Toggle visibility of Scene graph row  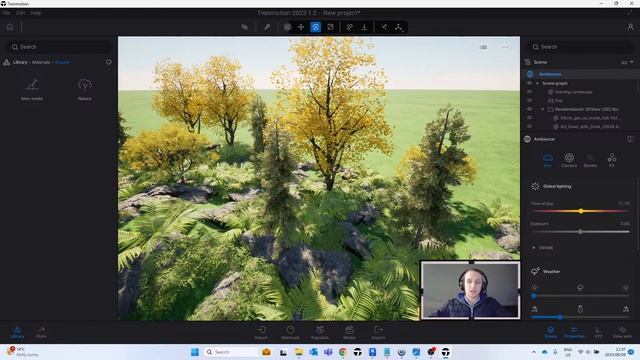(x=529, y=83)
